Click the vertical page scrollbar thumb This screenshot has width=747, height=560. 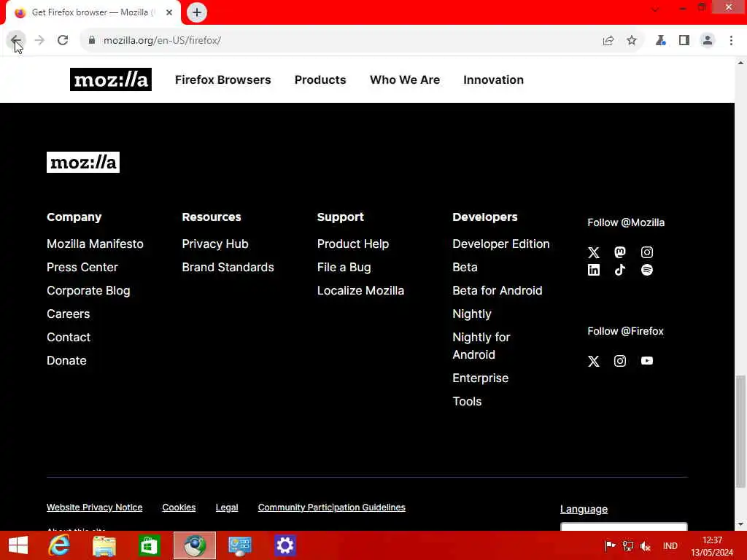[x=740, y=432]
